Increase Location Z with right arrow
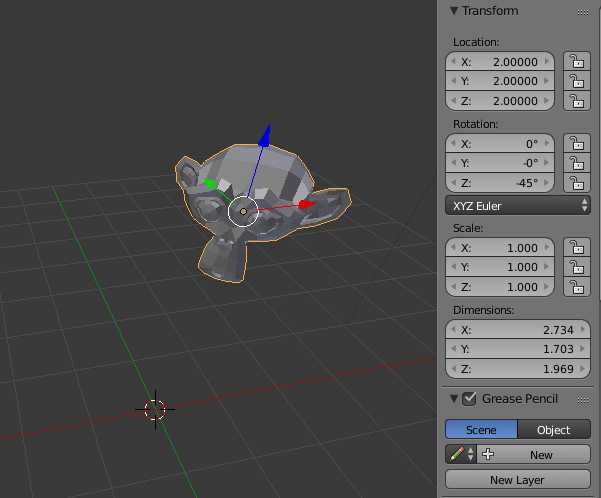The width and height of the screenshot is (601, 498). [547, 101]
